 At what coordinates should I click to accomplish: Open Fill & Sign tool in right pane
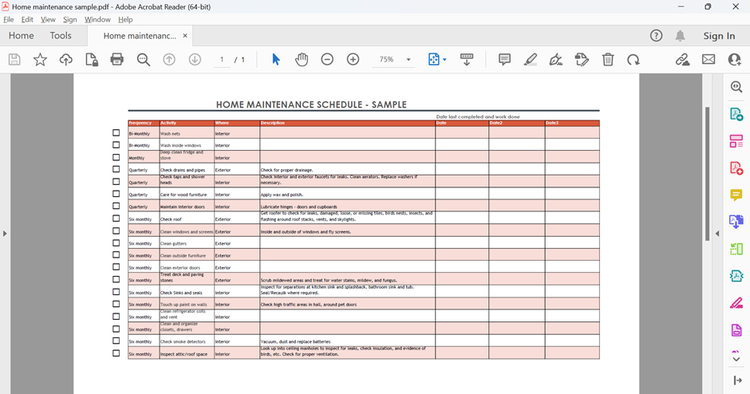point(736,303)
